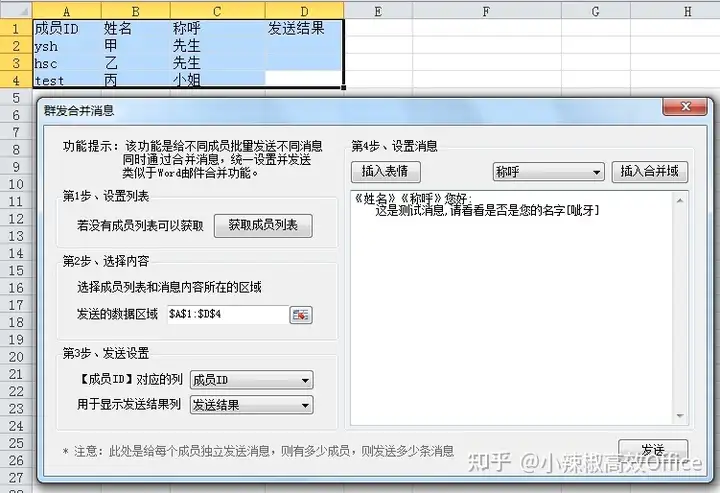Click the 插入表情 button

tap(385, 172)
